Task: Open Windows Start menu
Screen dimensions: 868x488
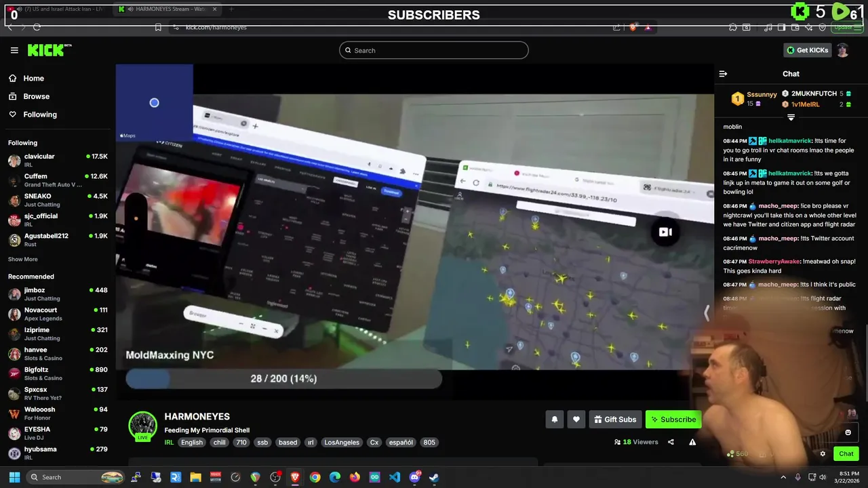Action: click(14, 477)
